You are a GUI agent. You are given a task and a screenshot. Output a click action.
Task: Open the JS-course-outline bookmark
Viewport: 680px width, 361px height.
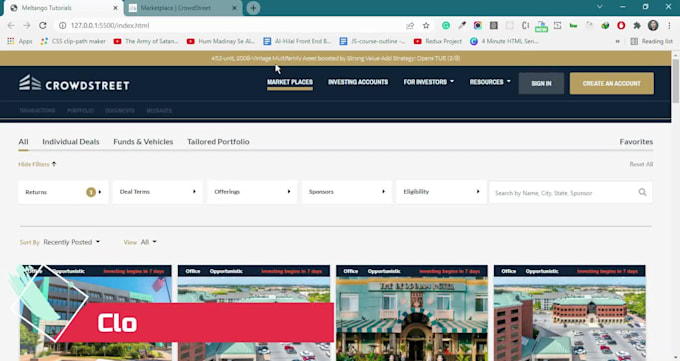pyautogui.click(x=373, y=41)
